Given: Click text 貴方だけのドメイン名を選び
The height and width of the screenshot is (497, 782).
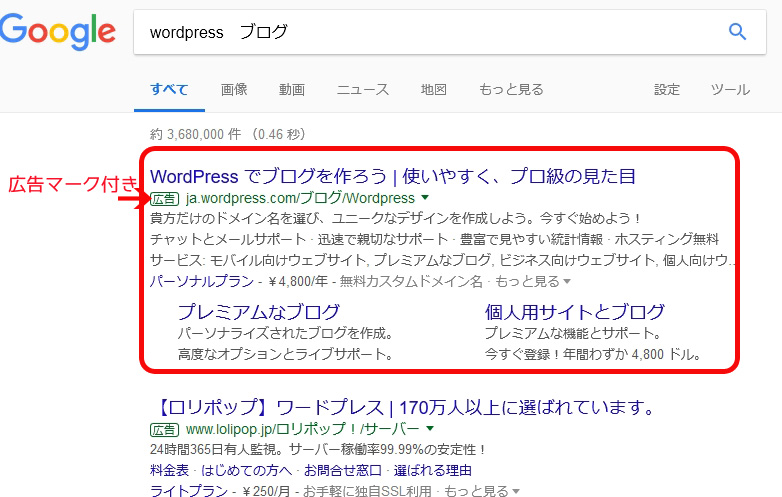Looking at the screenshot, I should tap(234, 218).
